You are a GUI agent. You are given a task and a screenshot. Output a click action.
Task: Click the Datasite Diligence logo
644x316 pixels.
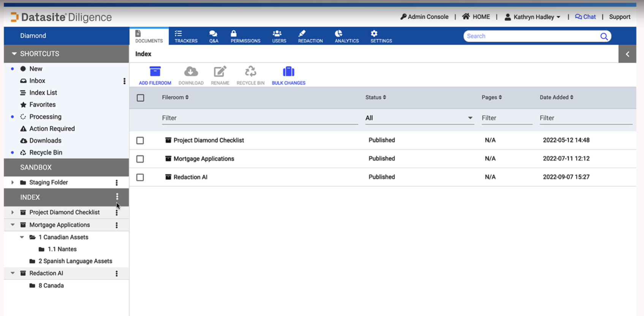[x=61, y=17]
